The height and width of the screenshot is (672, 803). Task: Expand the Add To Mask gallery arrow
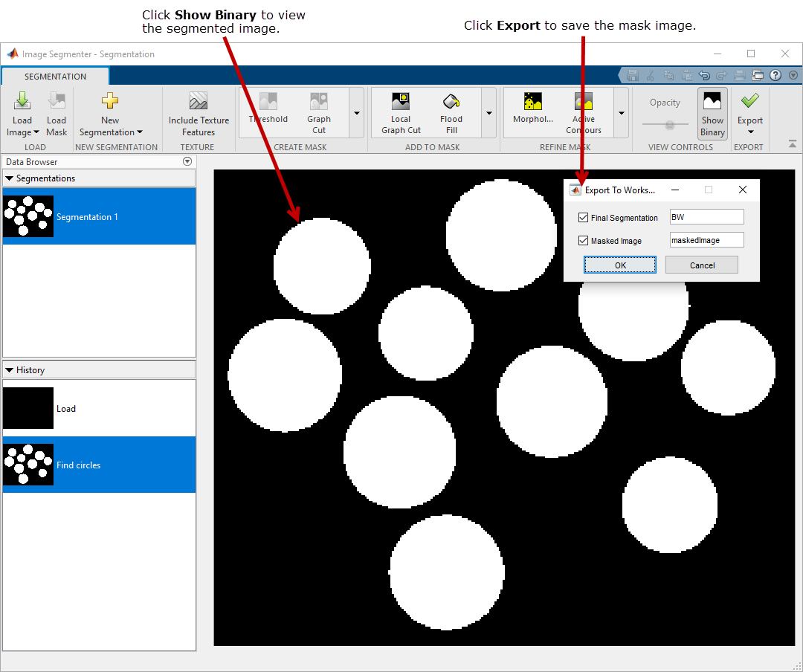[x=489, y=113]
